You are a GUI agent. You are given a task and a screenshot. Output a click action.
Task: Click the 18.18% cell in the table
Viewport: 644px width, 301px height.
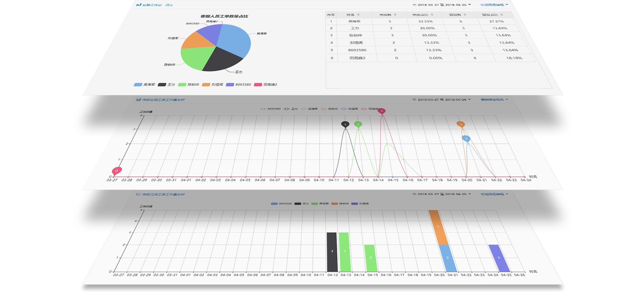pos(514,58)
